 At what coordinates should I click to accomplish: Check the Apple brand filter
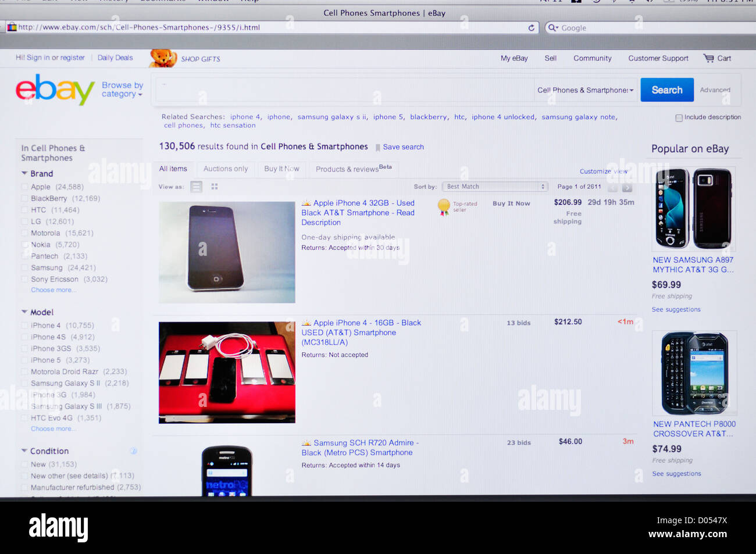[x=25, y=187]
